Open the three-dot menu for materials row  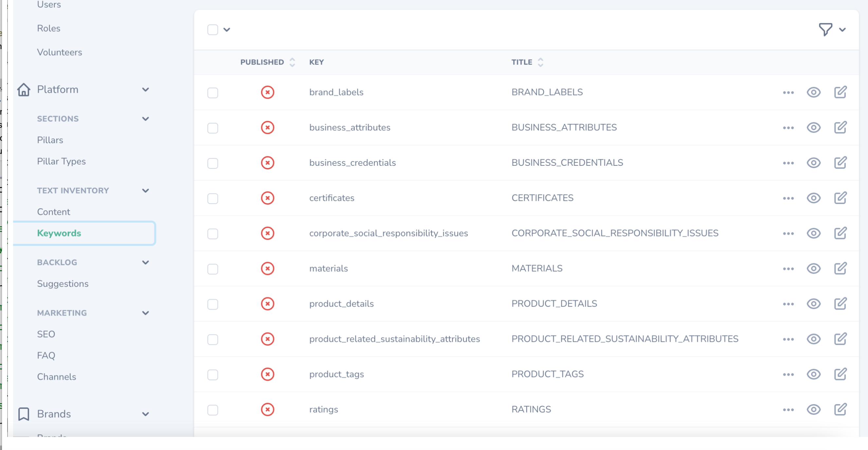[x=788, y=269]
